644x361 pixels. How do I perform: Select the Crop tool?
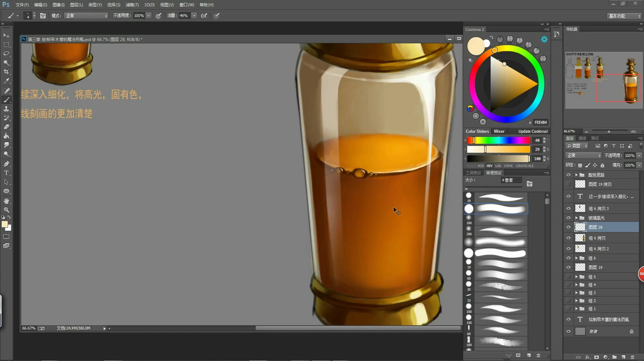pyautogui.click(x=6, y=72)
